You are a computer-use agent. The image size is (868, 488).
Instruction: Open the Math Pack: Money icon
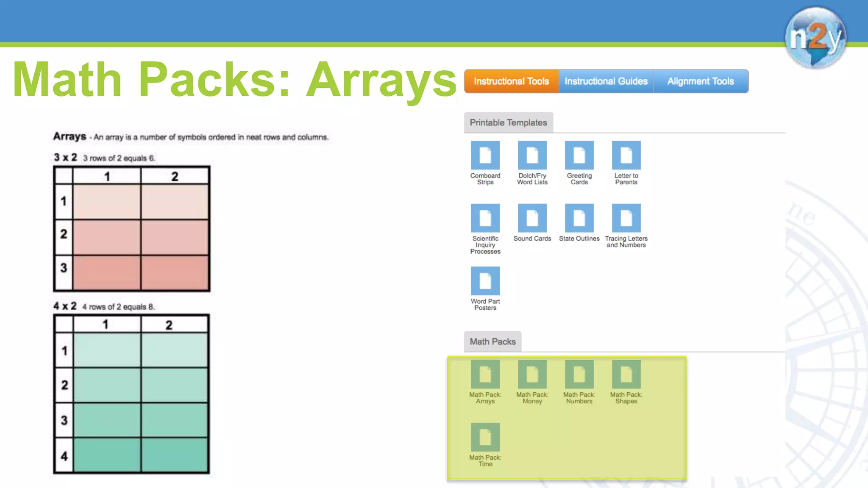[x=532, y=374]
